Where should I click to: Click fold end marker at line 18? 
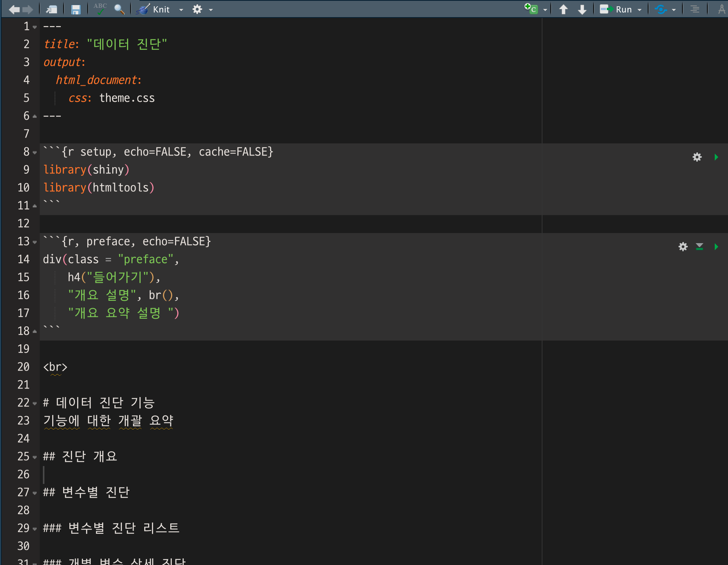35,331
